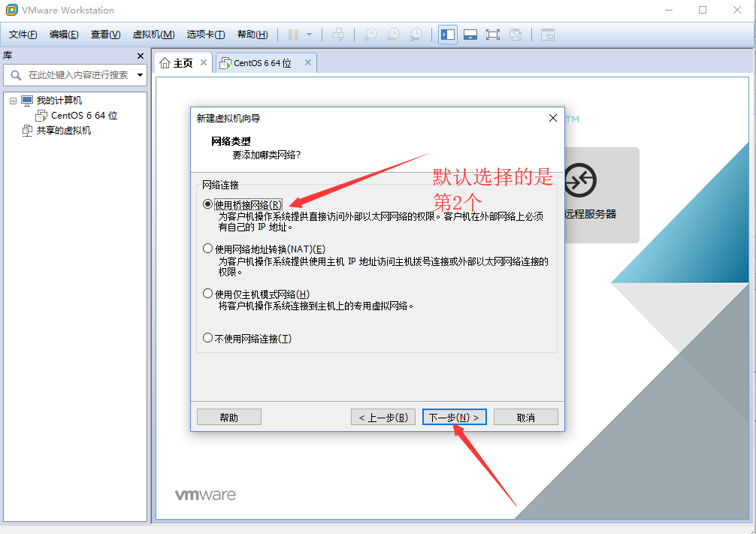The image size is (756, 534).
Task: Open the snapshot manager toolbar icon
Action: (416, 35)
